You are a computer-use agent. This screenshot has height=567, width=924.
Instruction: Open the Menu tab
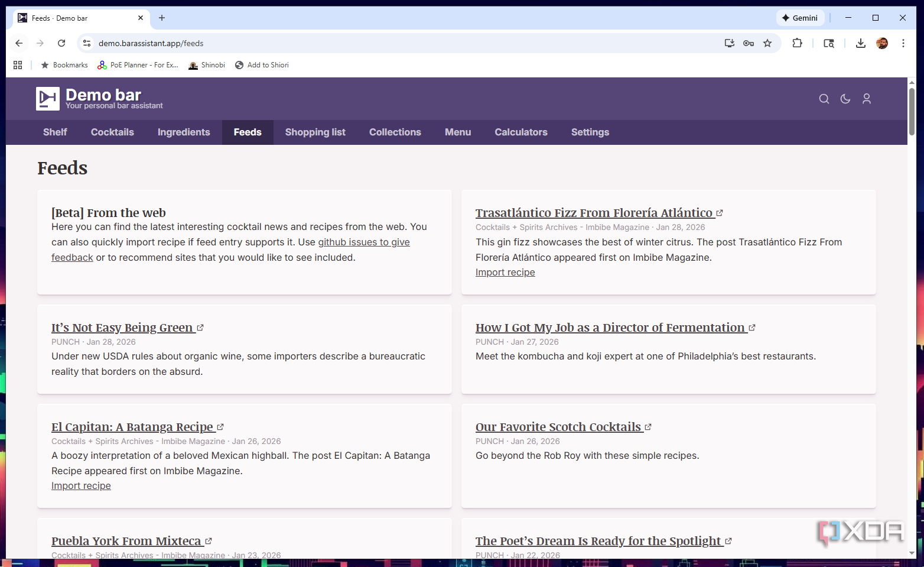tap(458, 132)
